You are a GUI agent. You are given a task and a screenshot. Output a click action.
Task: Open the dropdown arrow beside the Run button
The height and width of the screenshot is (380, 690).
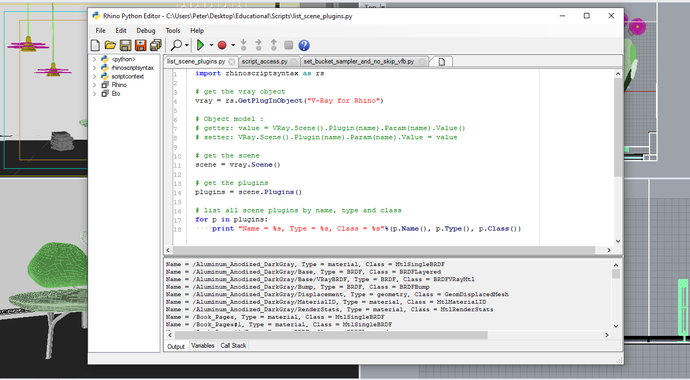coord(211,45)
